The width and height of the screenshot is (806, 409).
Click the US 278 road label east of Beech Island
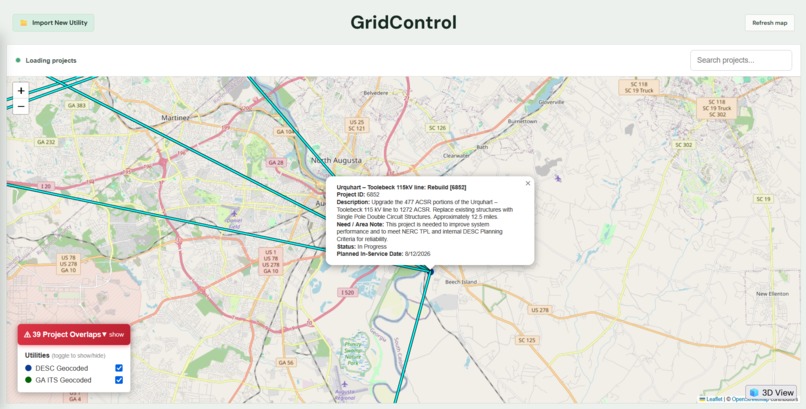[540, 310]
